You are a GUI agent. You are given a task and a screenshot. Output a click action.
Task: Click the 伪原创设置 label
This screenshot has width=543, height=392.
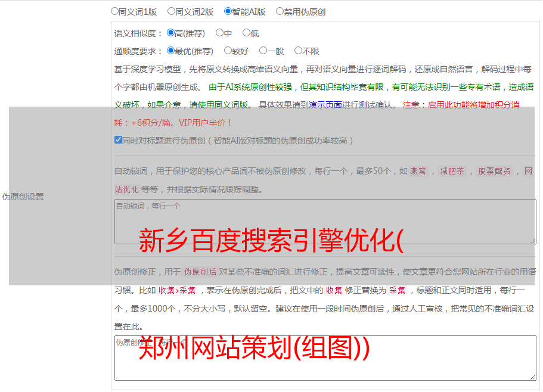coord(23,197)
